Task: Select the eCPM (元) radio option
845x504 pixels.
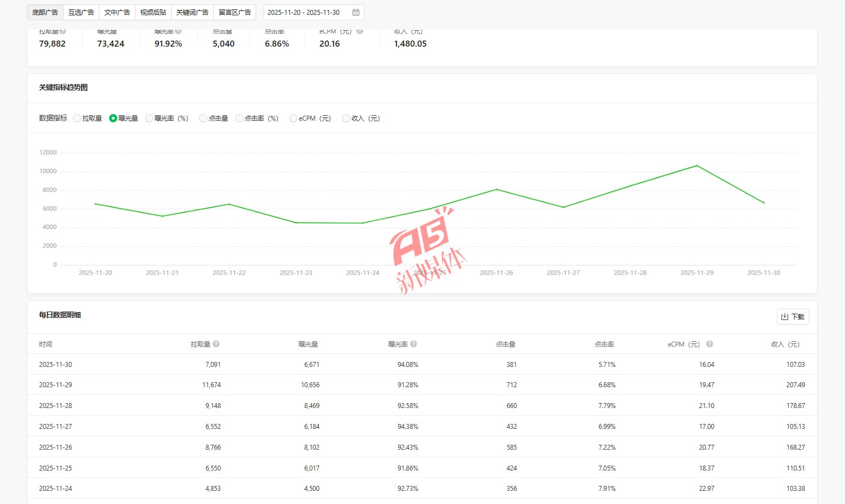Action: 293,118
